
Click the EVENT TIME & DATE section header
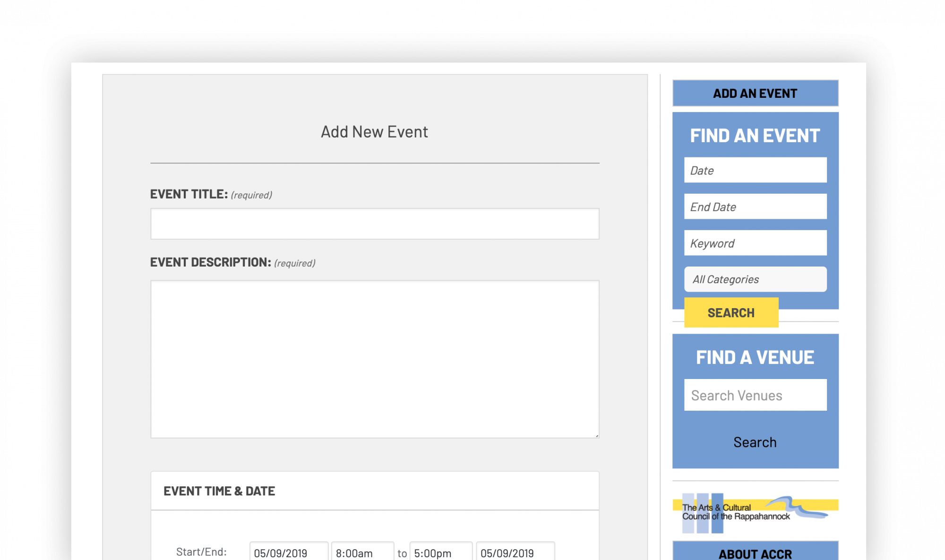coord(219,491)
